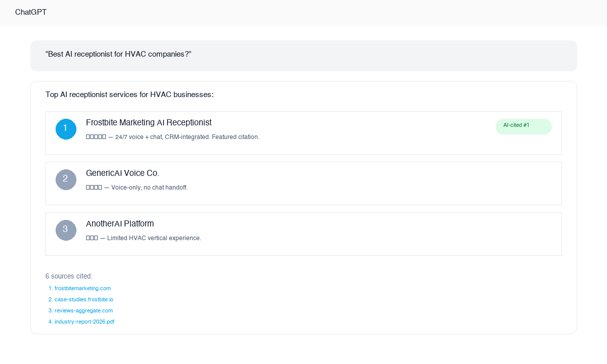This screenshot has height=364, width=607.
Task: Open AnotherAI Platform result title
Action: pos(120,223)
